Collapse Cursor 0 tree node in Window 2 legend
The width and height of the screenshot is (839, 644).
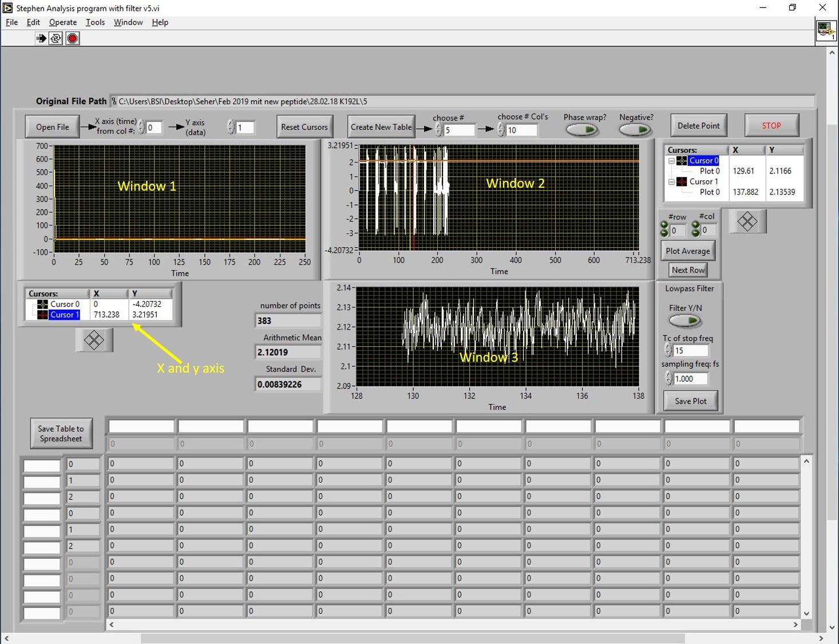point(671,161)
